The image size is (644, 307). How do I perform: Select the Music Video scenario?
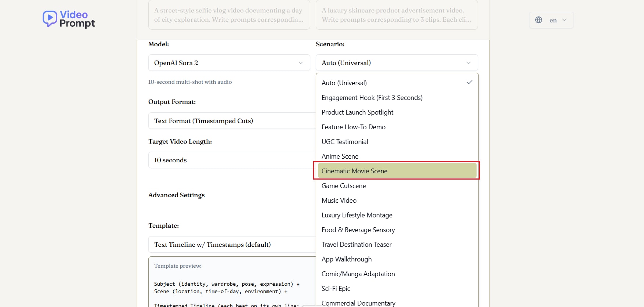(339, 201)
